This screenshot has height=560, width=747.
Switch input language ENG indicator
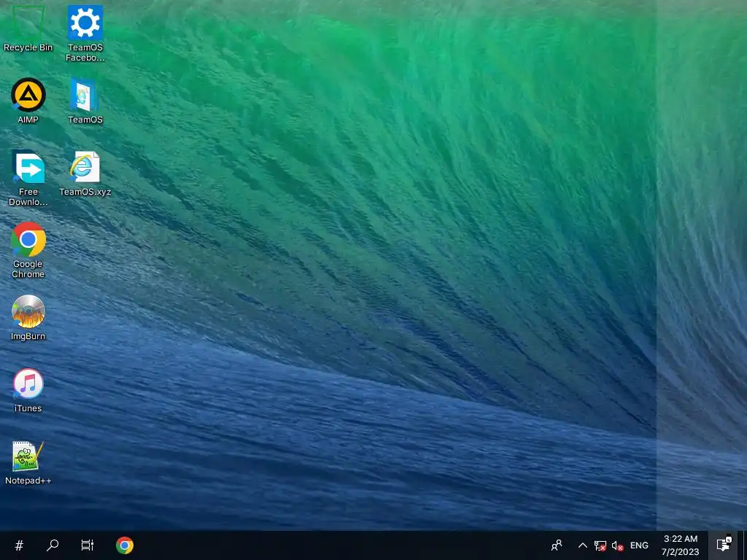639,545
